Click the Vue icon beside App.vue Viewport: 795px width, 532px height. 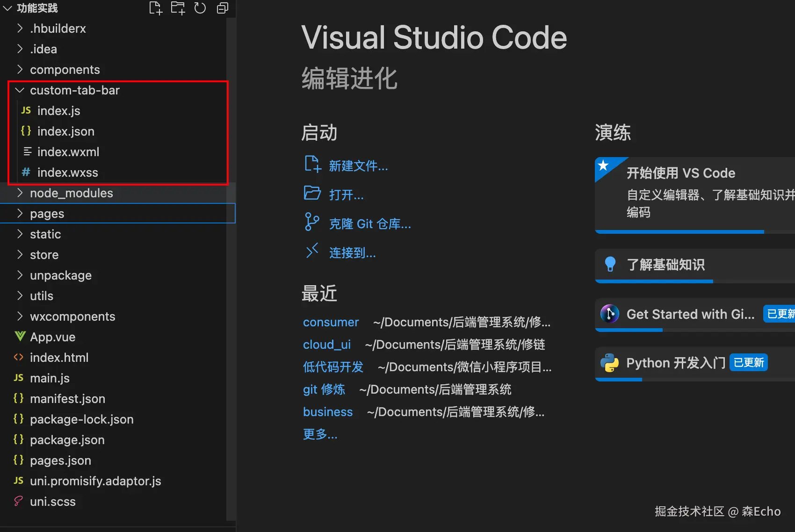(x=20, y=336)
